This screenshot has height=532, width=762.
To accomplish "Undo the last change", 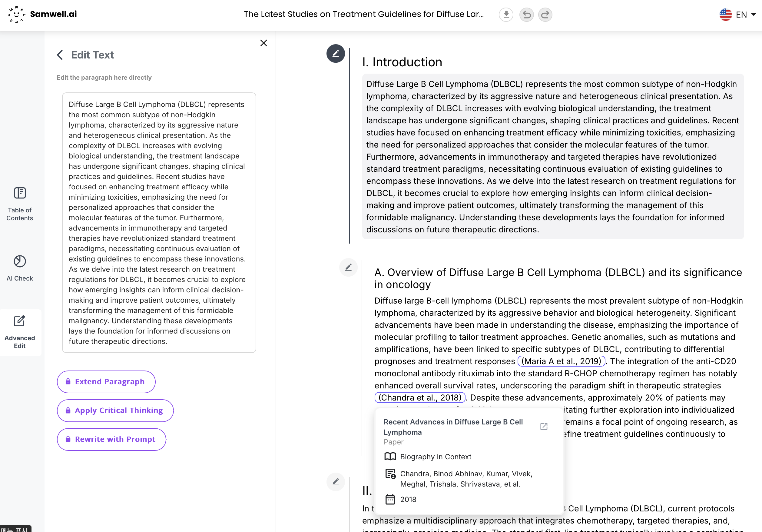I will (x=526, y=15).
